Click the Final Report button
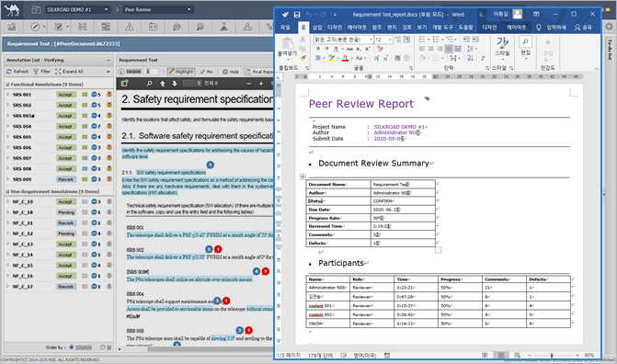617x364 pixels. tap(259, 72)
